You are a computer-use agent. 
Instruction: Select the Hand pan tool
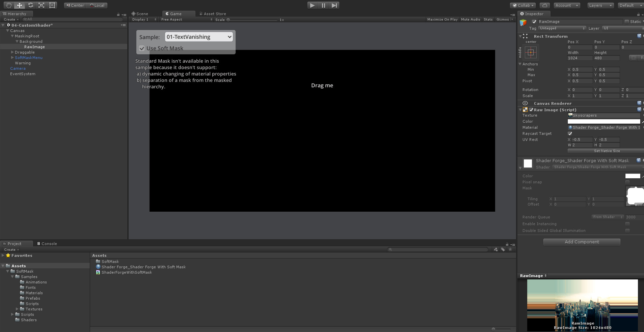point(8,5)
